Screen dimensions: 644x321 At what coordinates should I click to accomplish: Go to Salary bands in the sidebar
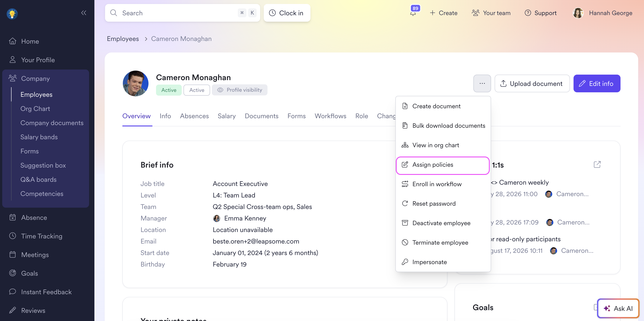click(x=39, y=137)
